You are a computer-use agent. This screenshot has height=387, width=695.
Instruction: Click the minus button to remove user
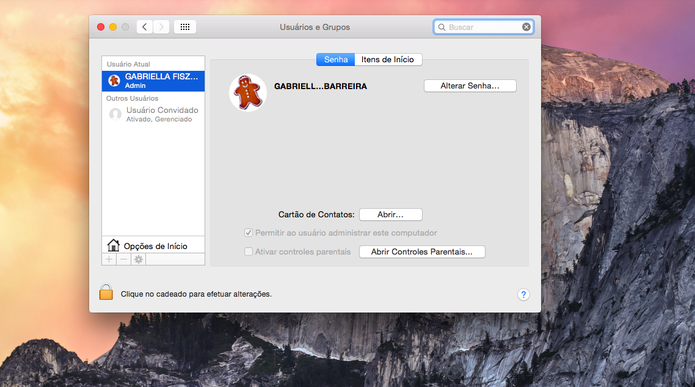[x=124, y=259]
